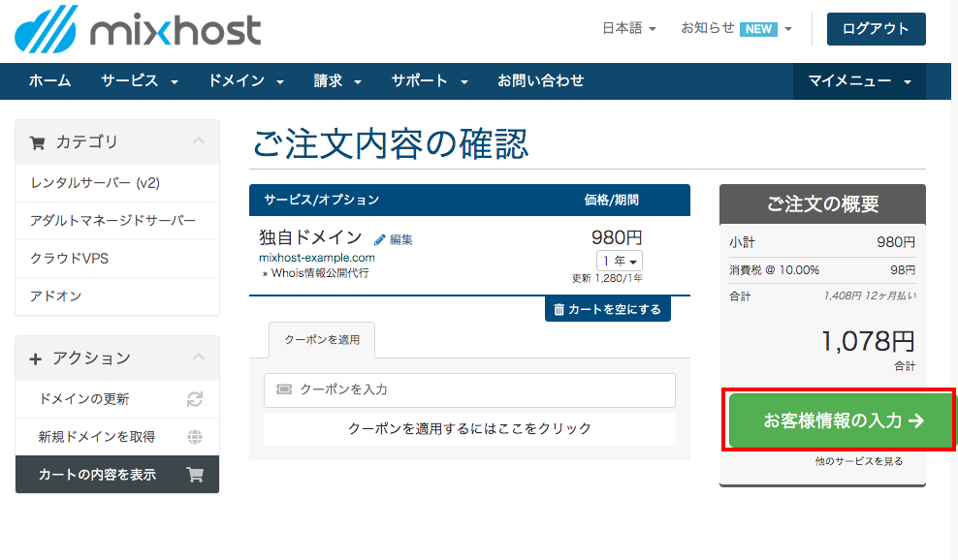This screenshot has width=958, height=560.
Task: Click the ご注文内容の確認 page heading
Action: point(390,144)
